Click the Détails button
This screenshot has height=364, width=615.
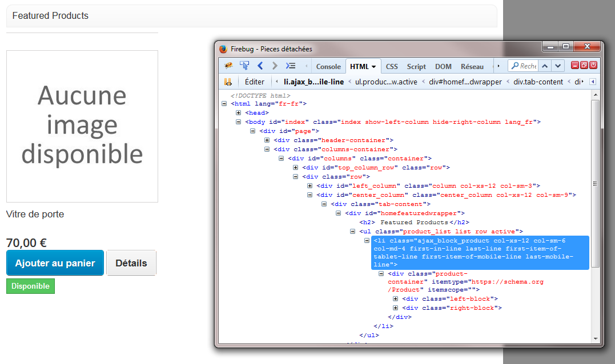coord(131,263)
